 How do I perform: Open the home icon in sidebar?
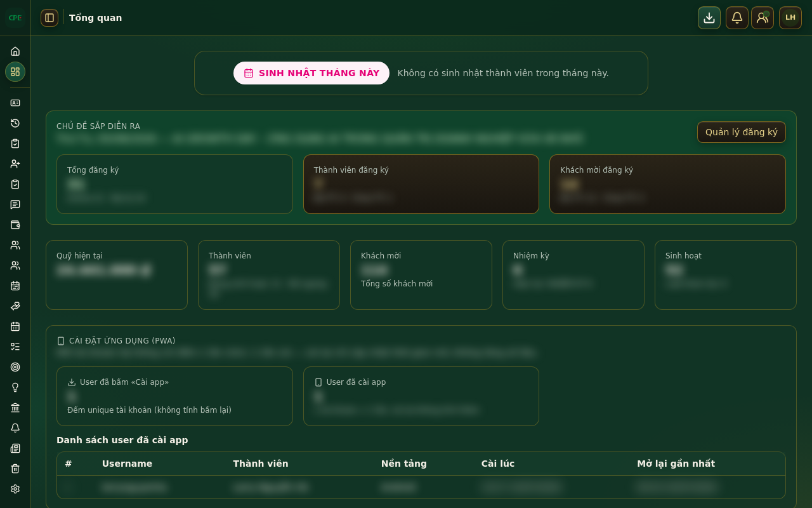[x=15, y=51]
